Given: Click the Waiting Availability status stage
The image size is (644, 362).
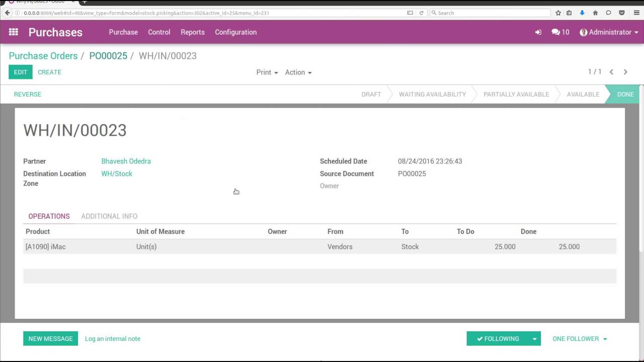Looking at the screenshot, I should tap(432, 94).
